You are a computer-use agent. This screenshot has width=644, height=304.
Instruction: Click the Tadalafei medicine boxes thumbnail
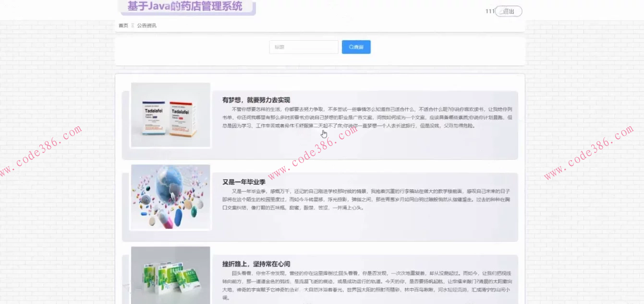tap(170, 115)
